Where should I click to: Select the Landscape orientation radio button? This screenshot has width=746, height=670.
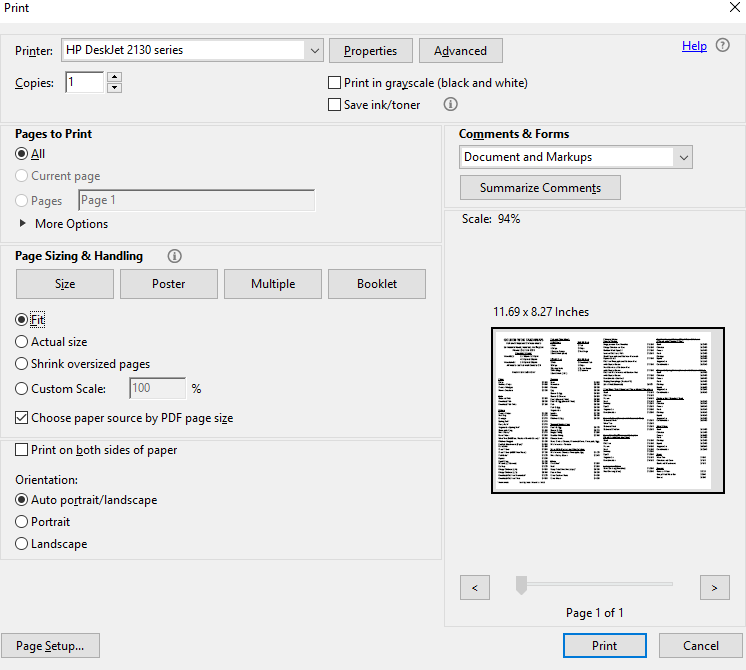point(23,544)
